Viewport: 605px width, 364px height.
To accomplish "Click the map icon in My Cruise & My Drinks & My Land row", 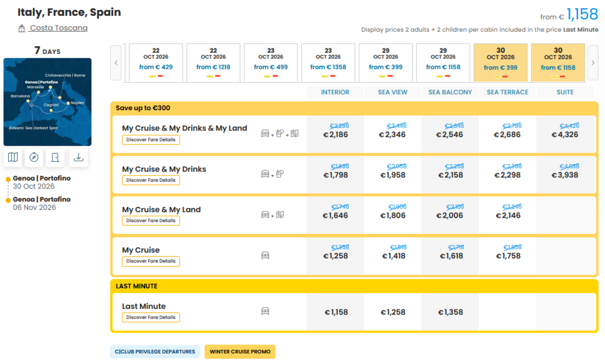I will click(295, 133).
